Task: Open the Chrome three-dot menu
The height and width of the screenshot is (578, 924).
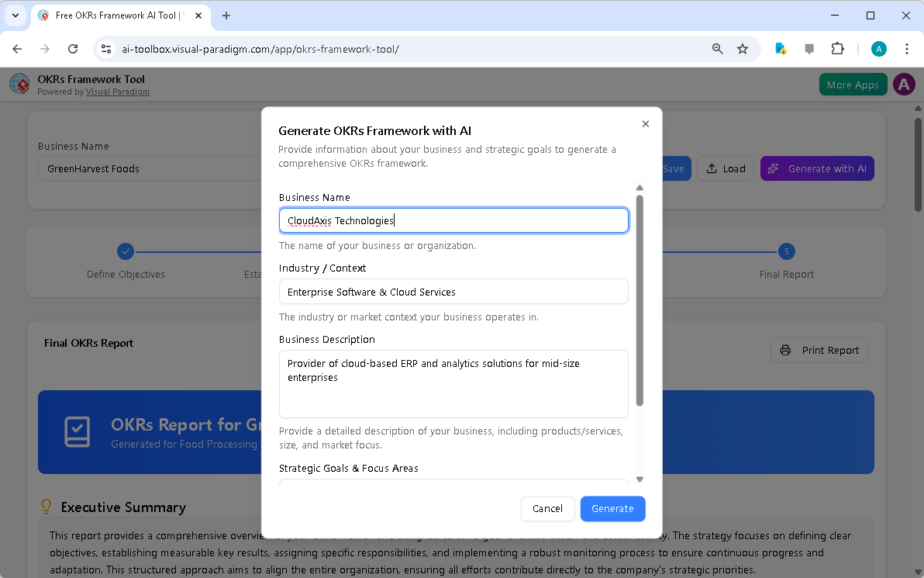Action: tap(907, 48)
